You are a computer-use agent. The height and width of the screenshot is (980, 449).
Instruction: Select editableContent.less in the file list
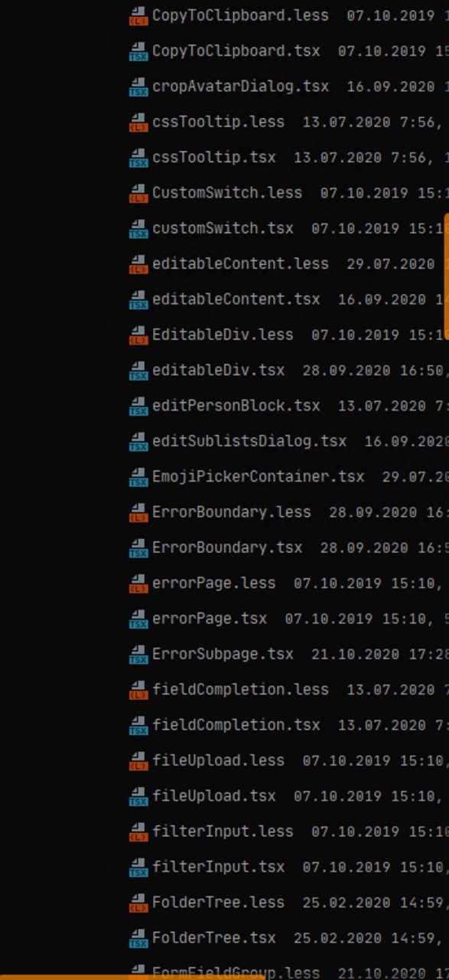[x=240, y=263]
